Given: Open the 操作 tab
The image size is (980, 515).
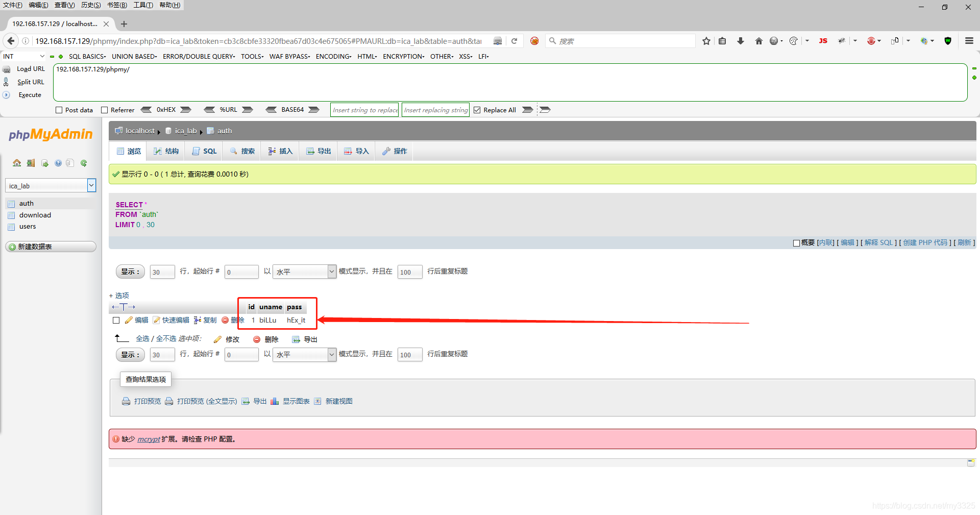Looking at the screenshot, I should tap(395, 151).
